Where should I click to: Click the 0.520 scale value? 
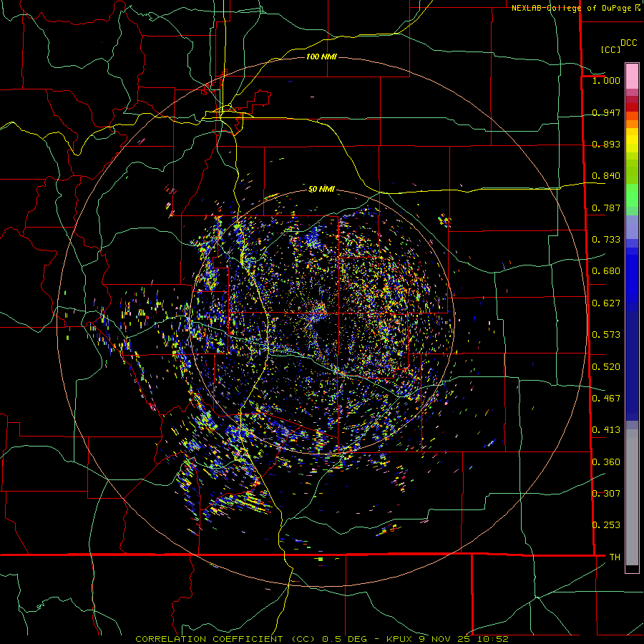pos(606,367)
